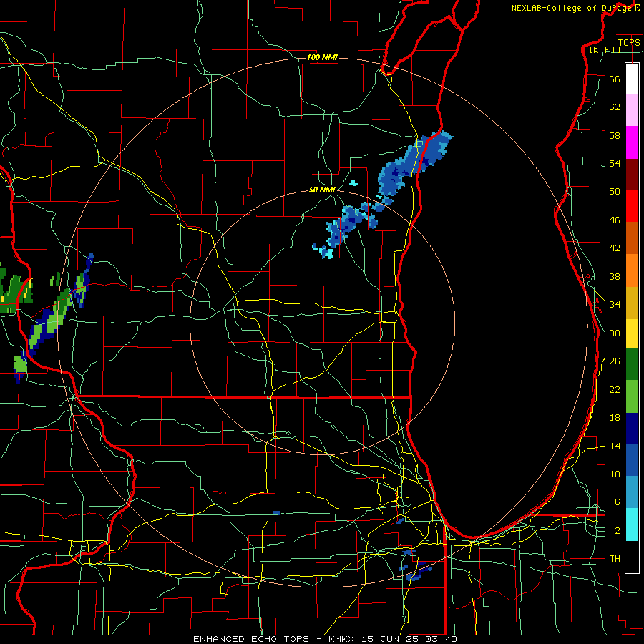
Task: Select the 50 NMI range ring label
Action: (x=322, y=190)
